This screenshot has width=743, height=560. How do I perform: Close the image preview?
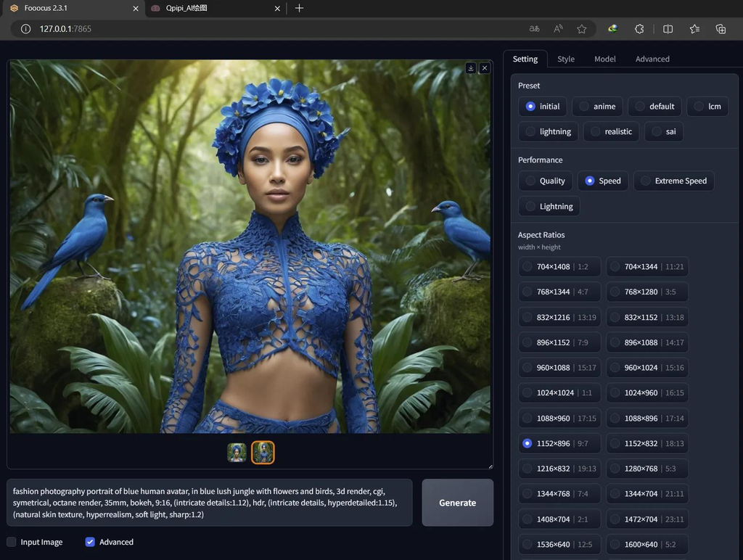click(x=484, y=68)
